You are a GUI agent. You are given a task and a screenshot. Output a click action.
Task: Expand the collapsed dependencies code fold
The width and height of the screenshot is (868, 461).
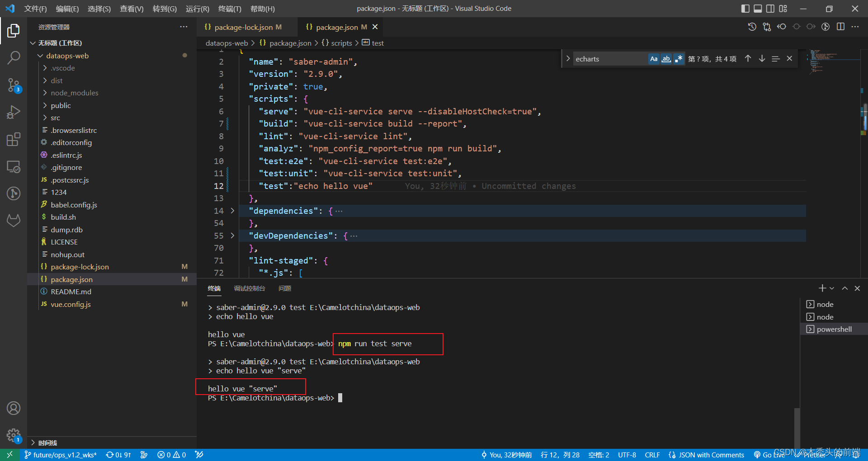tap(232, 211)
